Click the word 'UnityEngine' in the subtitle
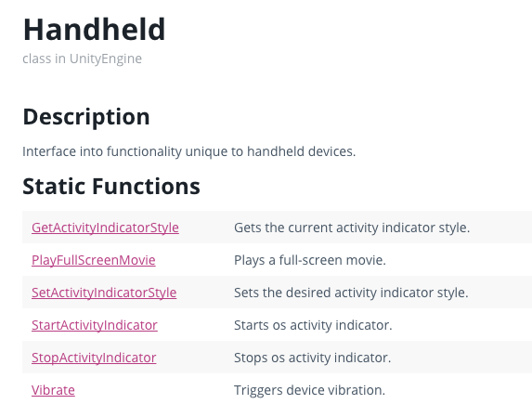Screen dimensions: 532x417 106,59
